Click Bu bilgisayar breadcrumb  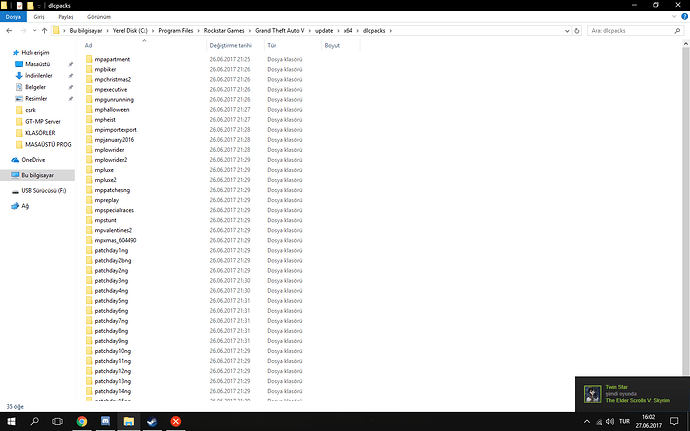pyautogui.click(x=86, y=31)
